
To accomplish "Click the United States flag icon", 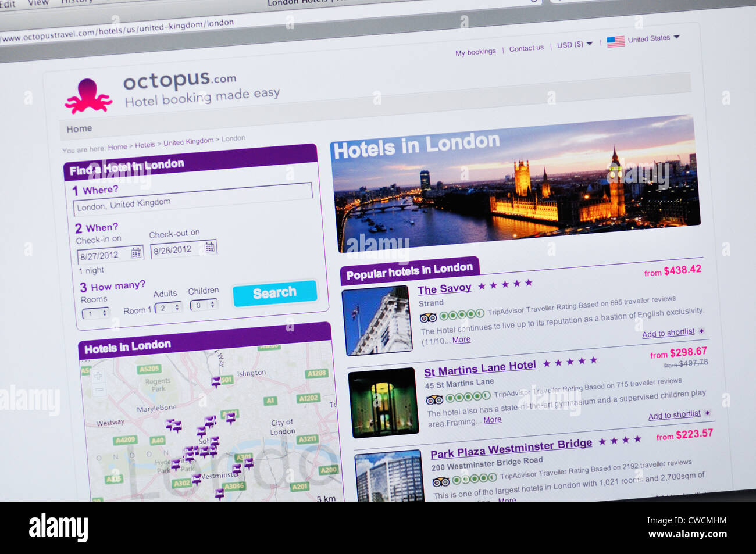I will (615, 41).
